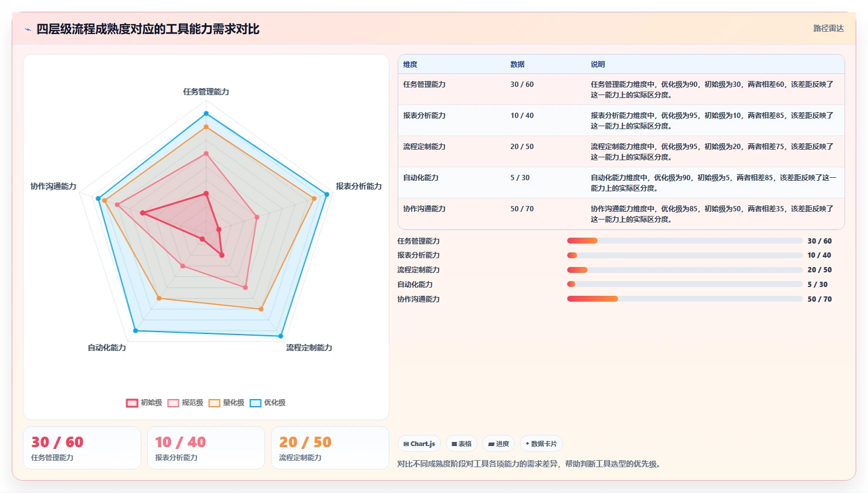Click the 流程定制能力 radar axis label
This screenshot has width=868, height=493.
pyautogui.click(x=309, y=347)
